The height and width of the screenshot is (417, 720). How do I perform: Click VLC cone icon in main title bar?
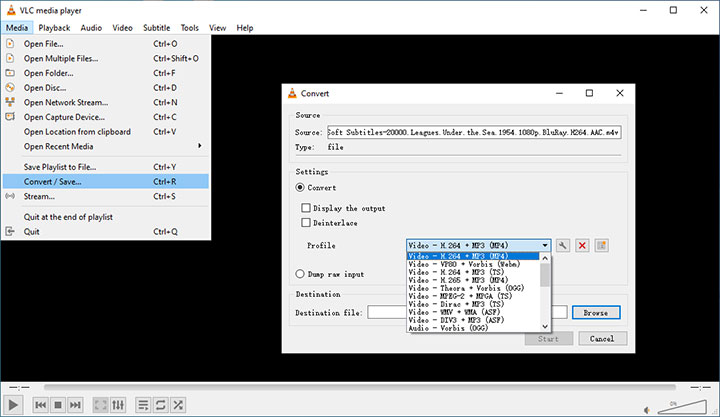11,10
